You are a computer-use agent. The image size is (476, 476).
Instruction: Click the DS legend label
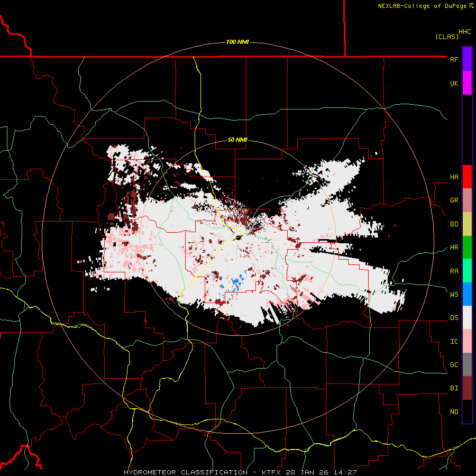coord(454,317)
